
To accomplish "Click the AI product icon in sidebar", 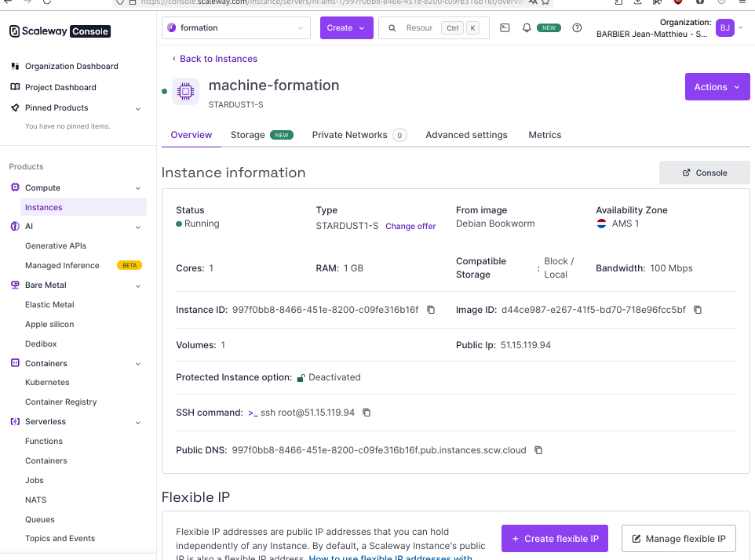I will tap(16, 226).
